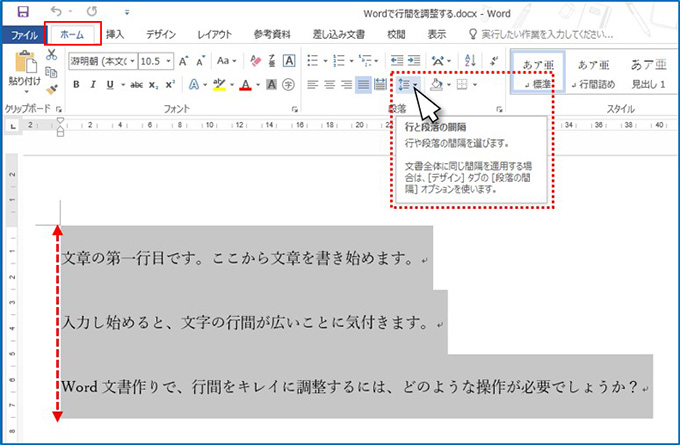Click the Numbering list icon
The image size is (680, 445).
coord(339,61)
